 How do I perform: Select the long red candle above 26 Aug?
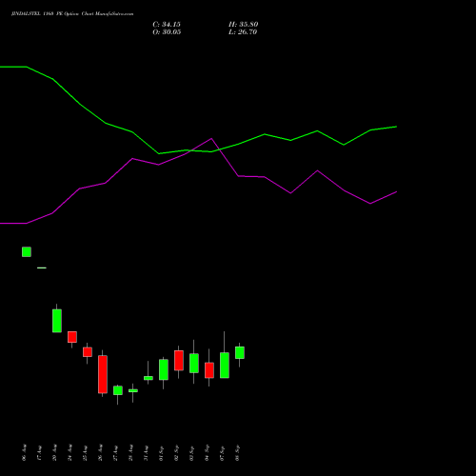[103, 374]
